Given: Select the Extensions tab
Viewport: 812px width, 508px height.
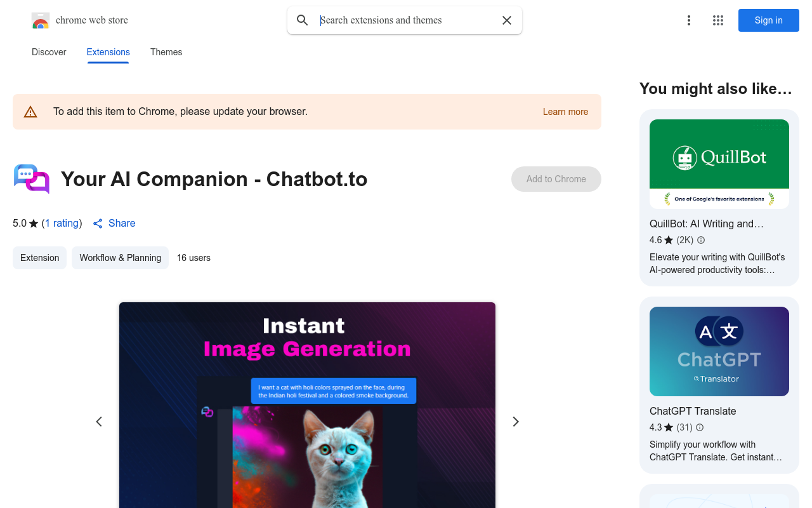Looking at the screenshot, I should pyautogui.click(x=108, y=52).
